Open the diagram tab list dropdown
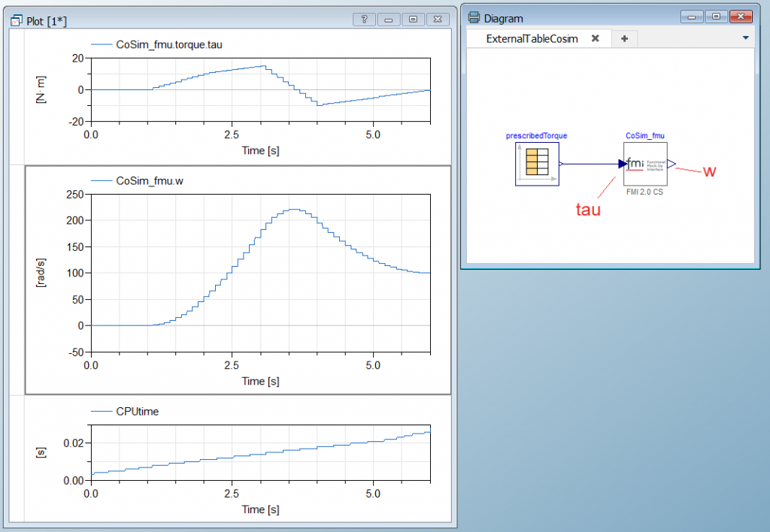This screenshot has height=532, width=770. [x=745, y=38]
